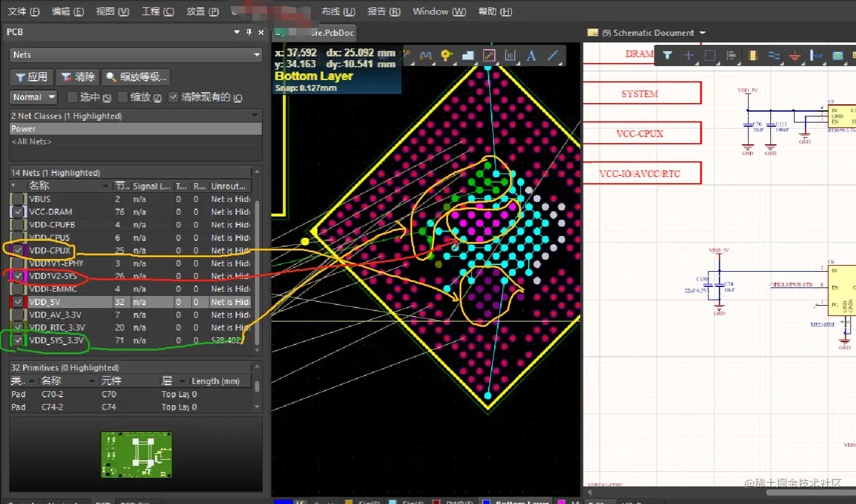Open the 放置 (P) menu
Screen dimensions: 856x504
203,12
